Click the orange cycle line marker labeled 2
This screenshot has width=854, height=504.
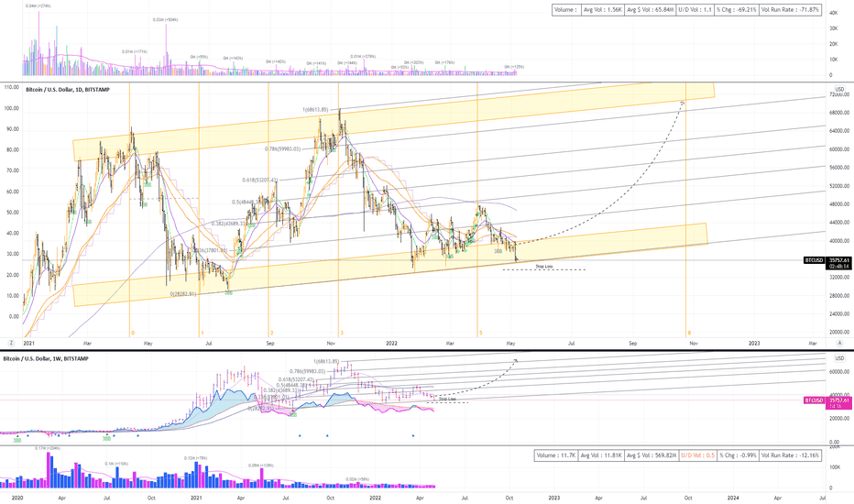(x=271, y=333)
